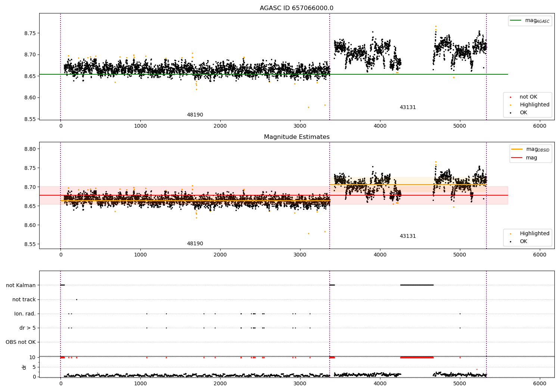The width and height of the screenshot is (560, 392).
Task: Click the 8.70 tick in Magnitude Estimates plot
Action: pyautogui.click(x=30, y=187)
